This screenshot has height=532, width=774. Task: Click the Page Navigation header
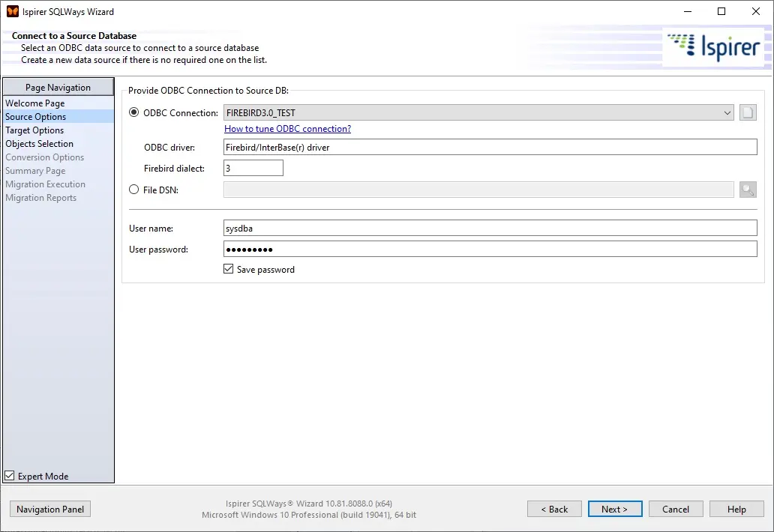tap(58, 87)
